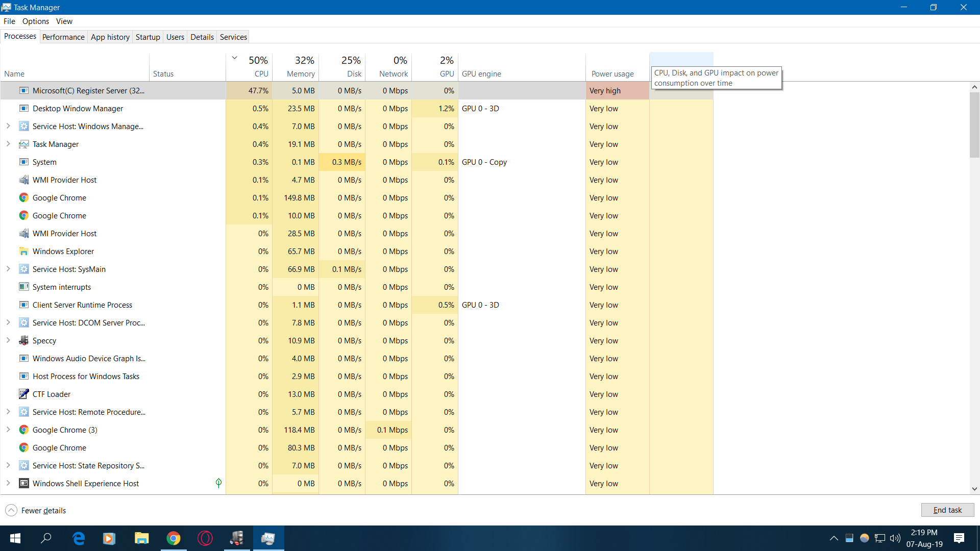
Task: Open the View menu
Action: click(x=64, y=21)
